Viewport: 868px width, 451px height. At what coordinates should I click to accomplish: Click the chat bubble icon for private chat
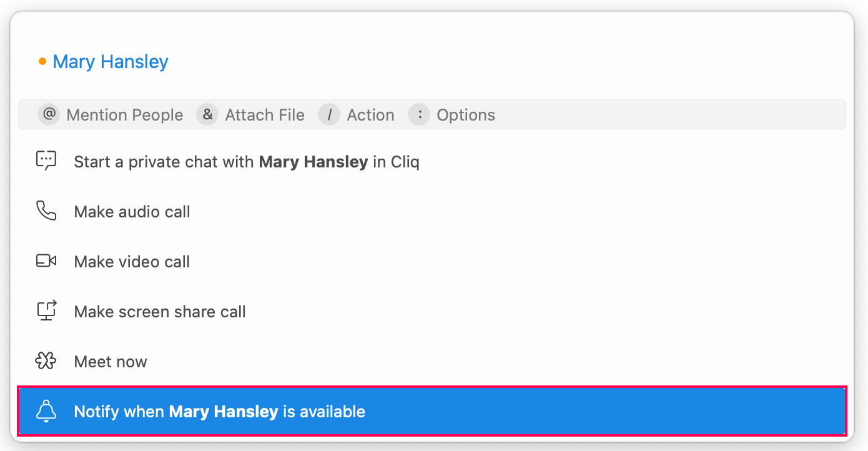point(46,161)
